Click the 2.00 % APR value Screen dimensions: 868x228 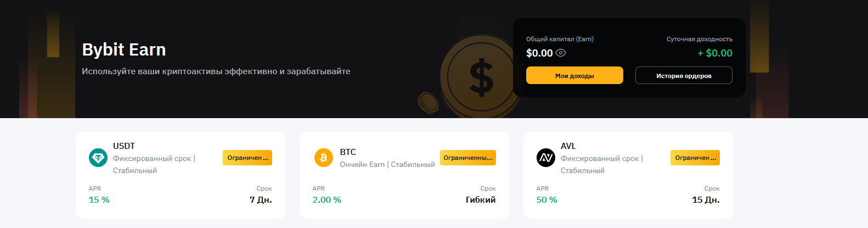click(x=327, y=200)
